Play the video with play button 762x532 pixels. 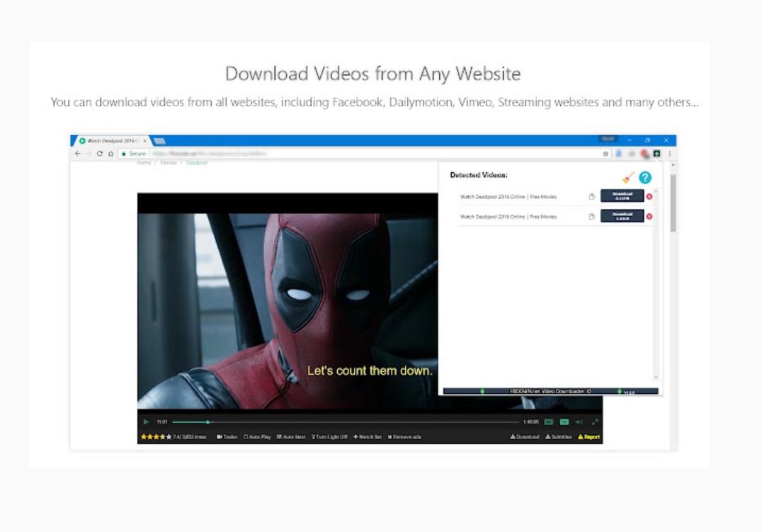click(146, 422)
